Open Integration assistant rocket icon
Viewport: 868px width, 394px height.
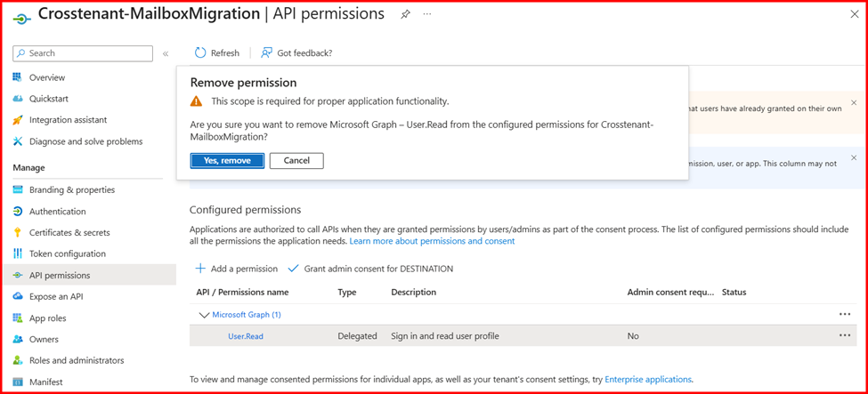[18, 120]
